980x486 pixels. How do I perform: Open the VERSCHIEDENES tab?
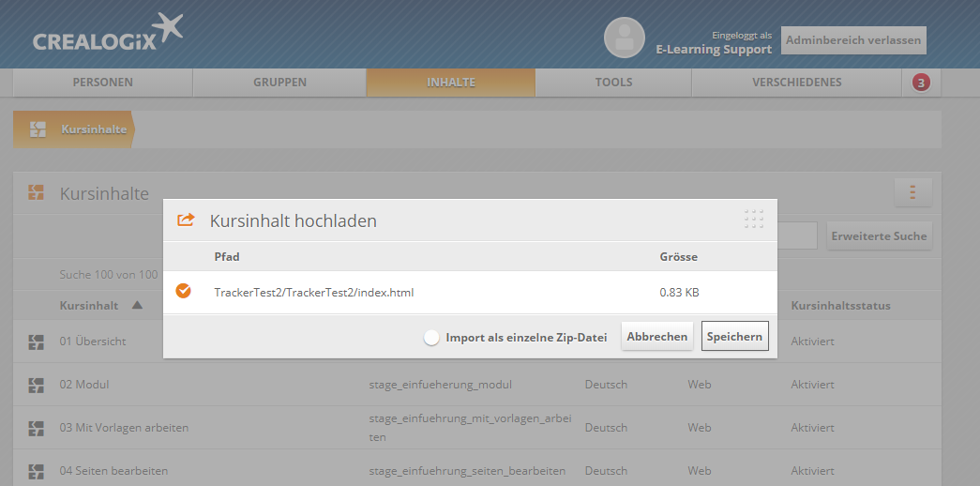point(796,83)
